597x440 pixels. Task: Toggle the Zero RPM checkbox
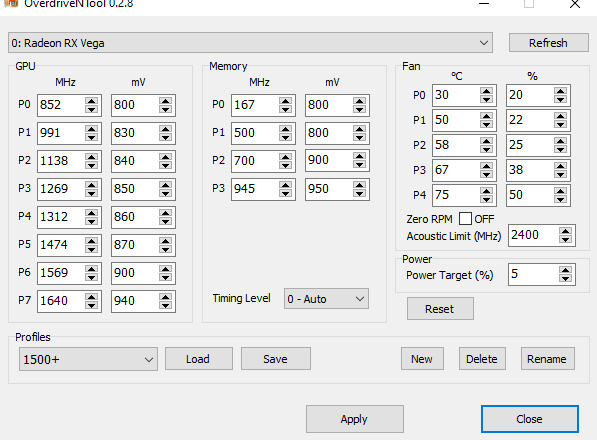[465, 219]
